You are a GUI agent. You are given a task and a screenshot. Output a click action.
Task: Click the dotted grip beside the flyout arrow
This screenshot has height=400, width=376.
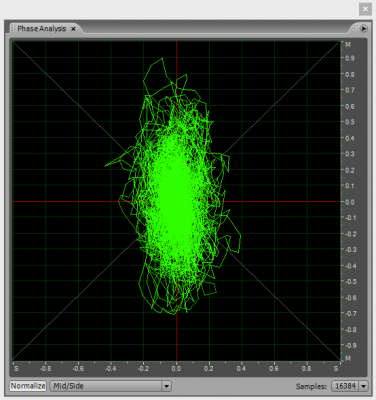pyautogui.click(x=355, y=28)
